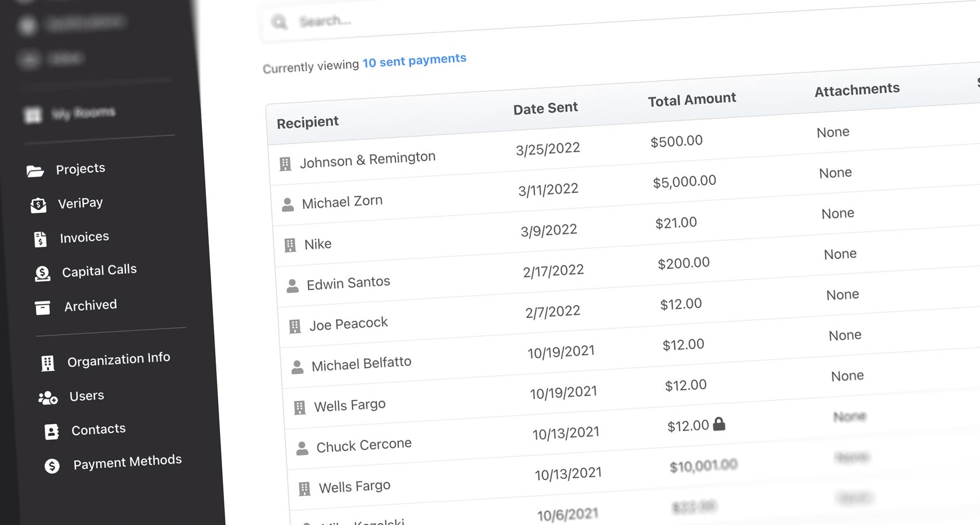Open the Nike recipient entry

click(x=318, y=244)
